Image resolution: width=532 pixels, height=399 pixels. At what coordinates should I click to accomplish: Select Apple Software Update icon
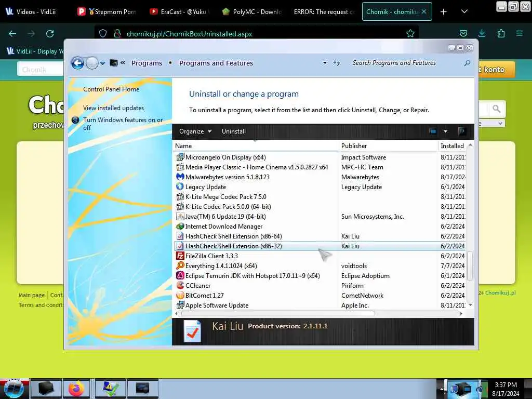180,305
